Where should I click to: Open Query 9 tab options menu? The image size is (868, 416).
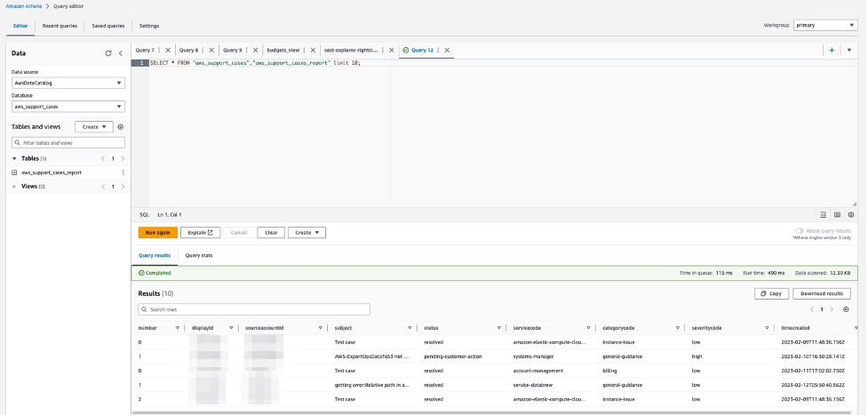247,51
